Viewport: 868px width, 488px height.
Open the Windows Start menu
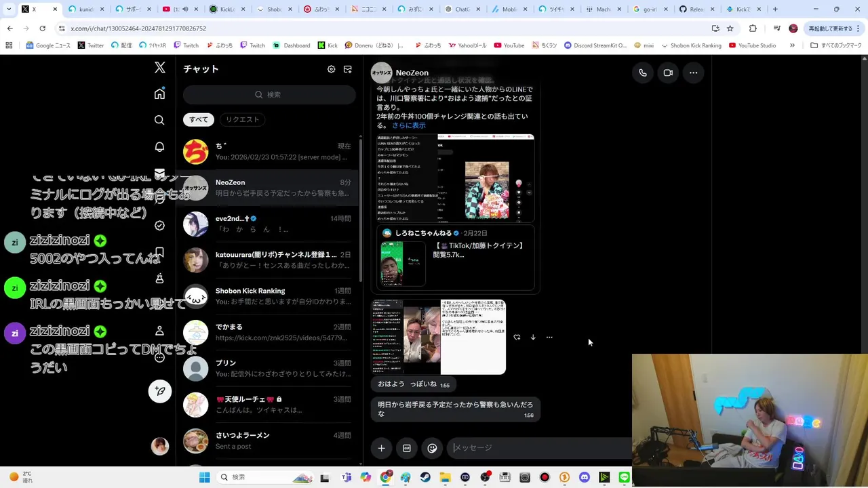(x=204, y=477)
